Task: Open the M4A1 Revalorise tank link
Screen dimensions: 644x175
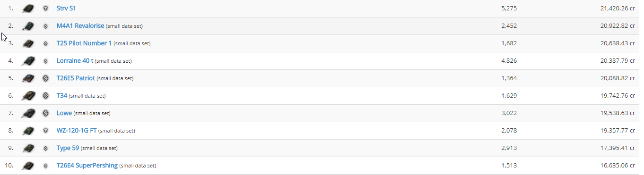Action: pyautogui.click(x=80, y=26)
